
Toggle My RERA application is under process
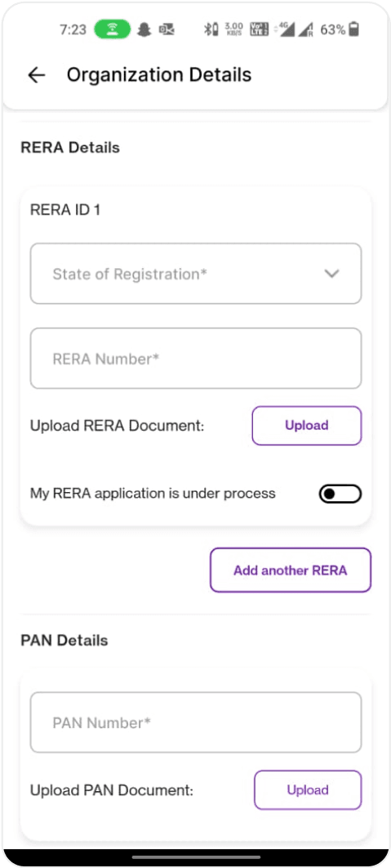click(x=340, y=494)
